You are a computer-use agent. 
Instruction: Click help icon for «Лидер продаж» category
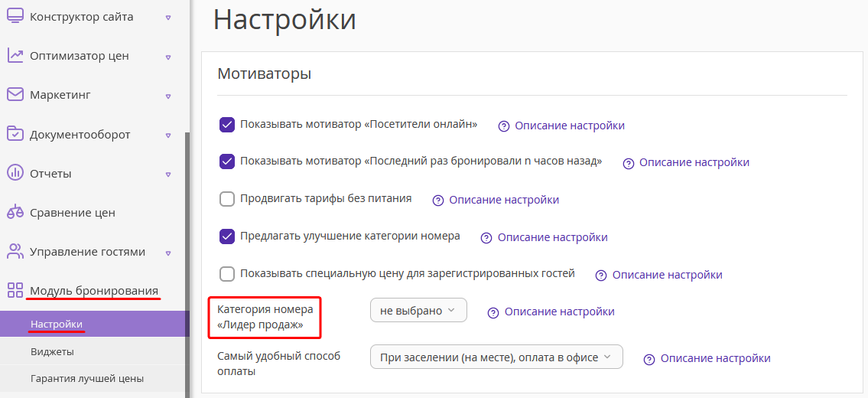coord(493,312)
